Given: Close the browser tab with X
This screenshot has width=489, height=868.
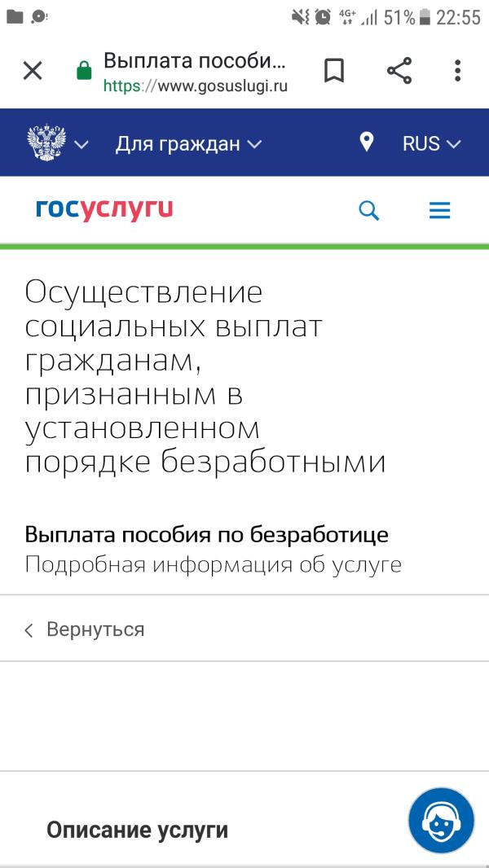Looking at the screenshot, I should pyautogui.click(x=33, y=71).
